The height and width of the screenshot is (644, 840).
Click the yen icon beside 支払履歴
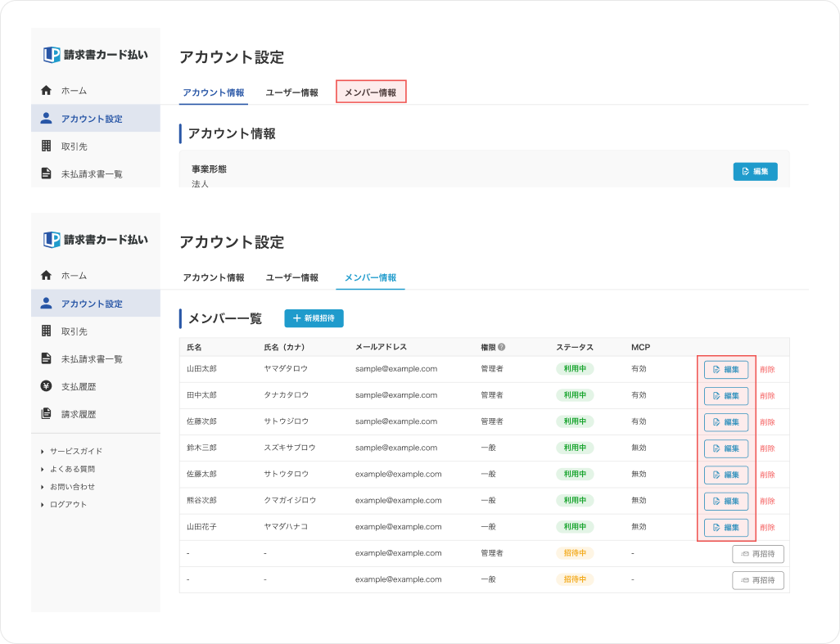pos(46,386)
